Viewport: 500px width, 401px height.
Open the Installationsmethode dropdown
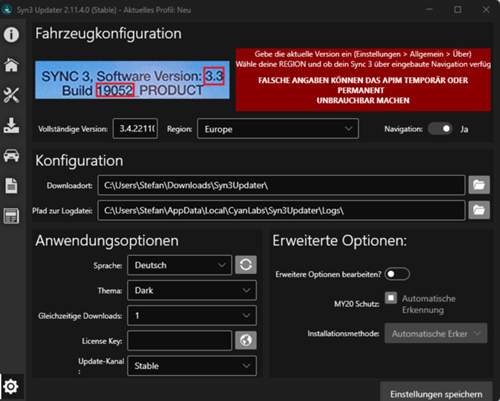[436, 333]
